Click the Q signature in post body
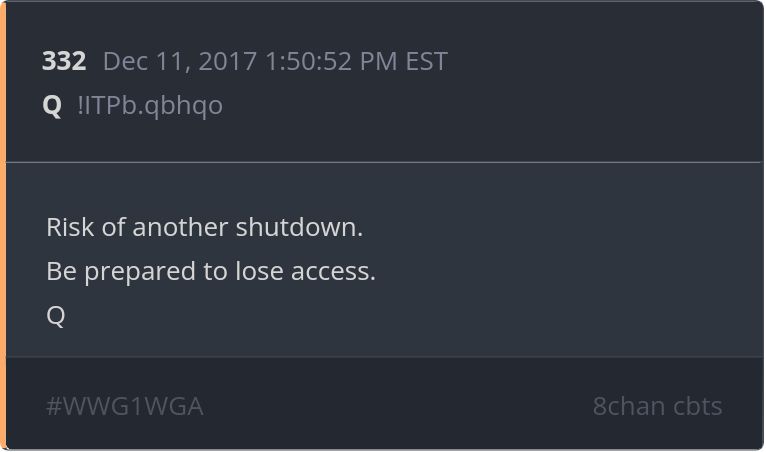This screenshot has height=452, width=766. (56, 316)
